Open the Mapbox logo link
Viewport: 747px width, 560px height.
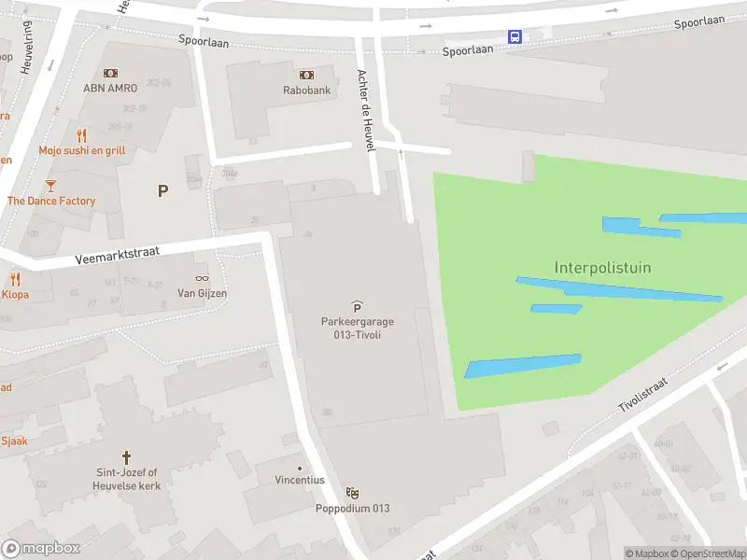[x=40, y=549]
